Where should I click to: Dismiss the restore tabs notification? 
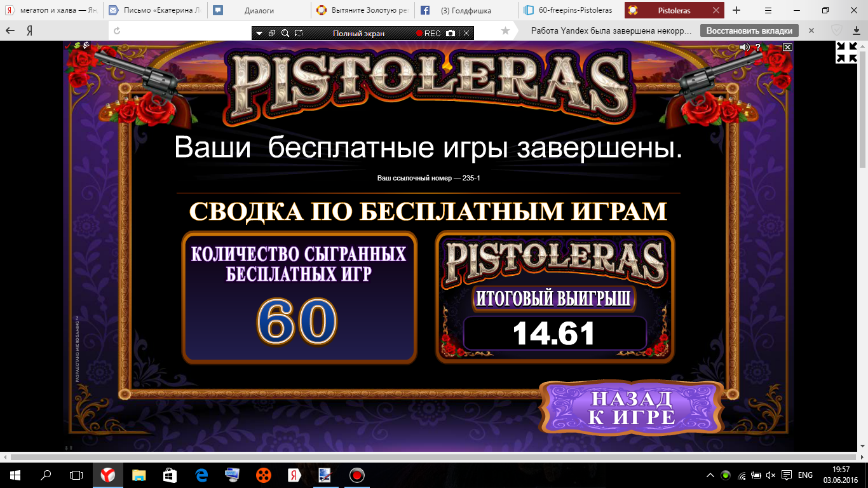coord(811,30)
